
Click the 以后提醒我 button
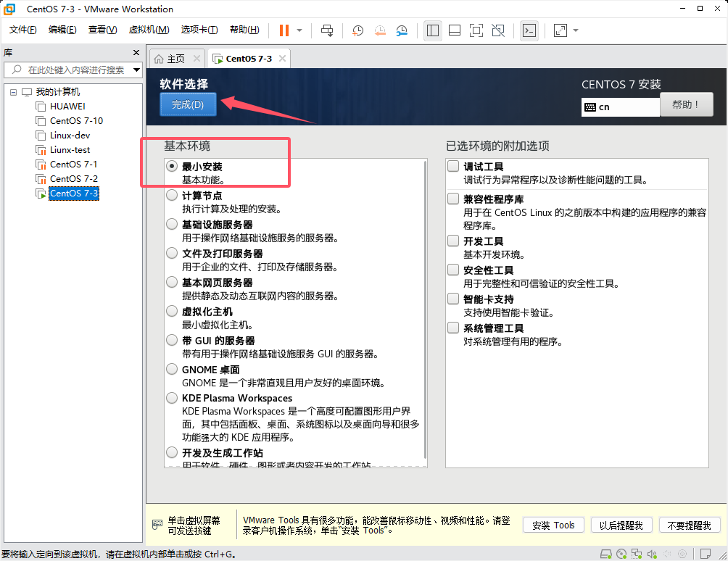pos(621,525)
